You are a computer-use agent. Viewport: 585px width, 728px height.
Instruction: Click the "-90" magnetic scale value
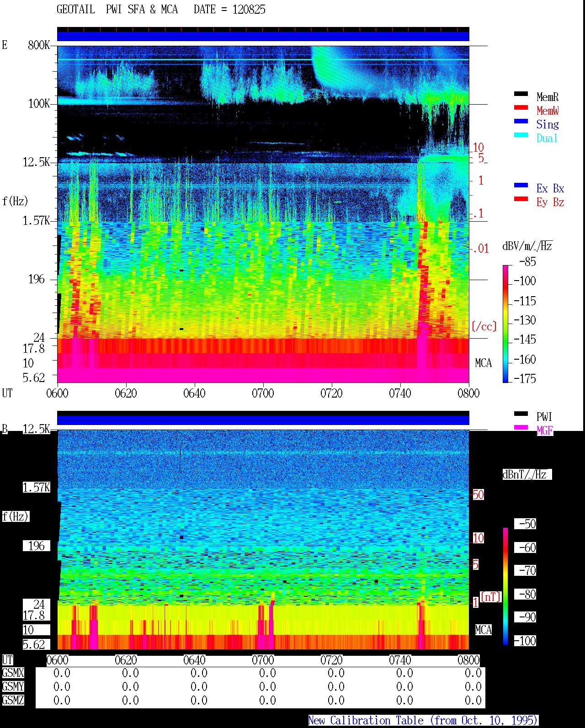[525, 617]
